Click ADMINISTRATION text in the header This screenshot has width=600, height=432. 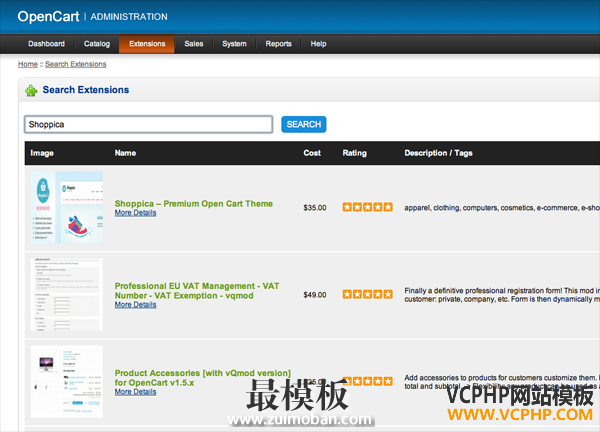point(129,17)
